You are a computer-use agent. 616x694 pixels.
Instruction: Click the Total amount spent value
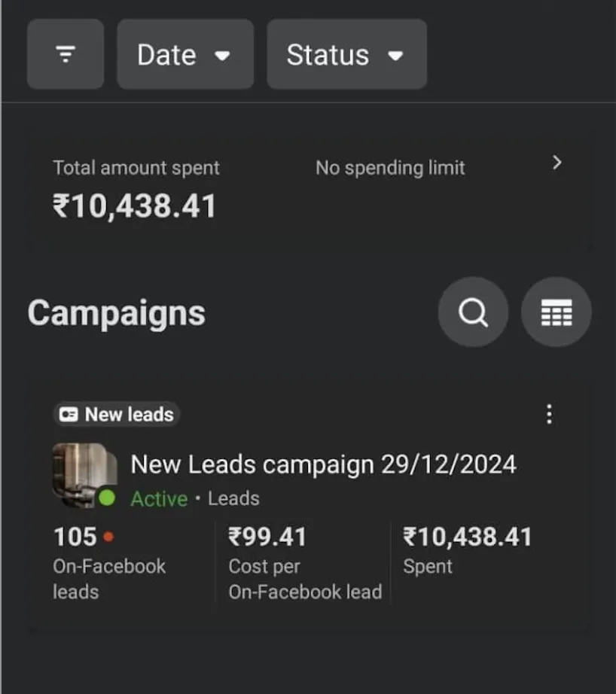[x=134, y=205]
